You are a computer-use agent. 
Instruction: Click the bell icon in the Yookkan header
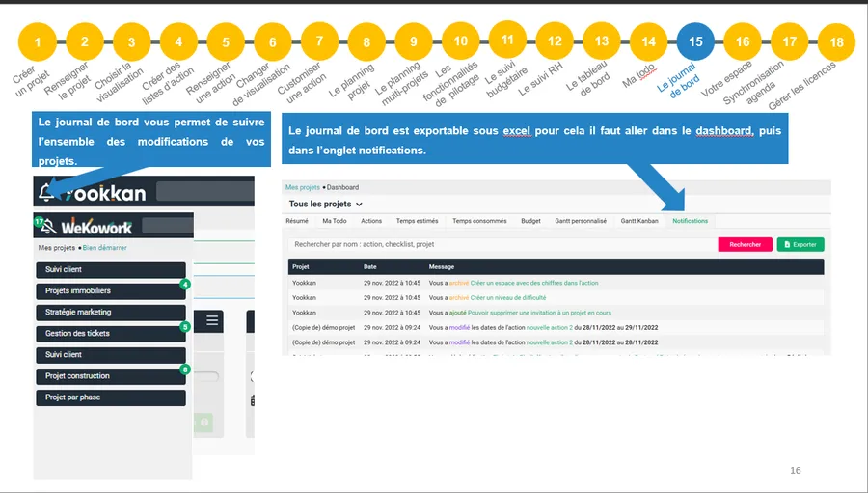coord(46,192)
